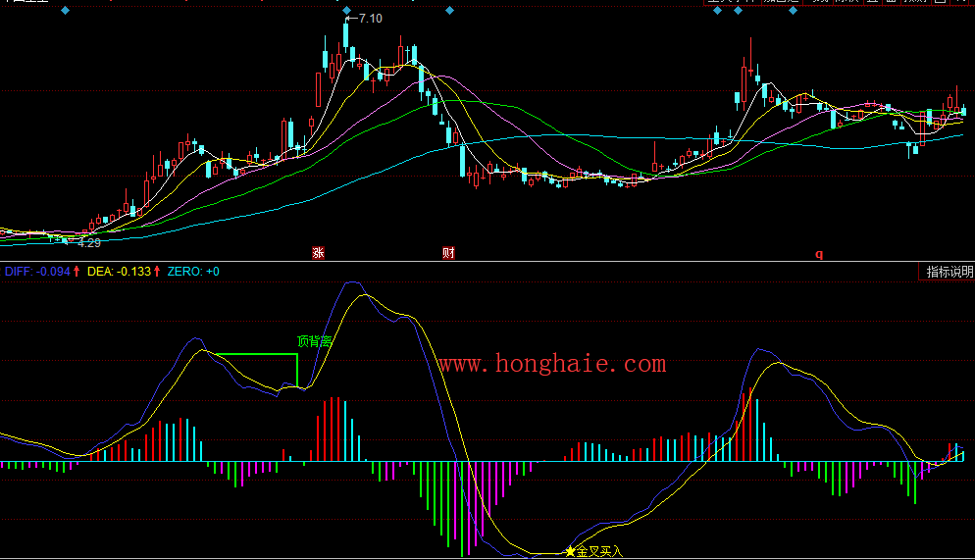975x560 pixels.
Task: Select the red q marker on the chart
Action: (819, 253)
